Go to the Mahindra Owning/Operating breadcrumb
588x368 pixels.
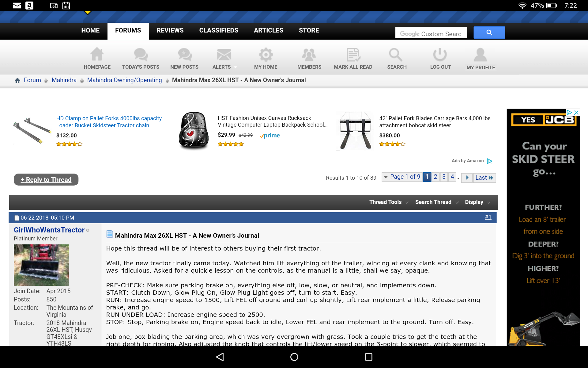(x=124, y=80)
